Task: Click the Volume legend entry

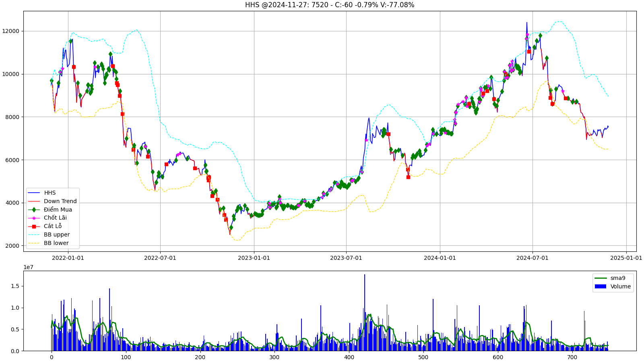Action: pos(621,286)
